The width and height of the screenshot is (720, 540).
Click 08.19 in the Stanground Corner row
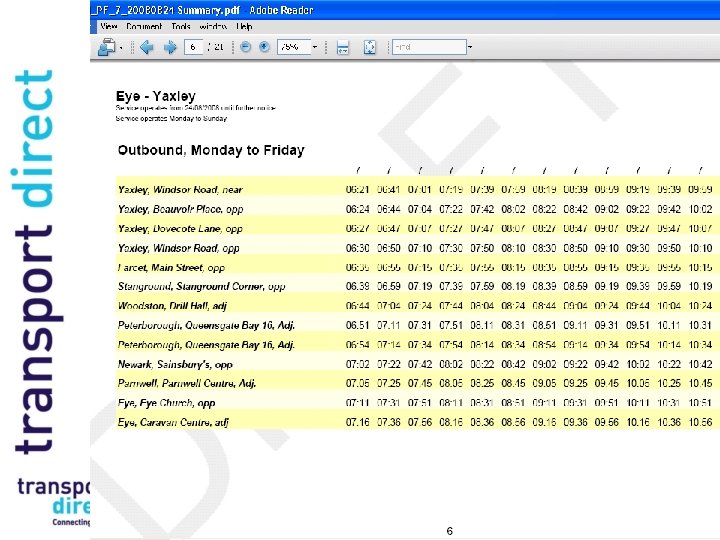click(x=513, y=287)
